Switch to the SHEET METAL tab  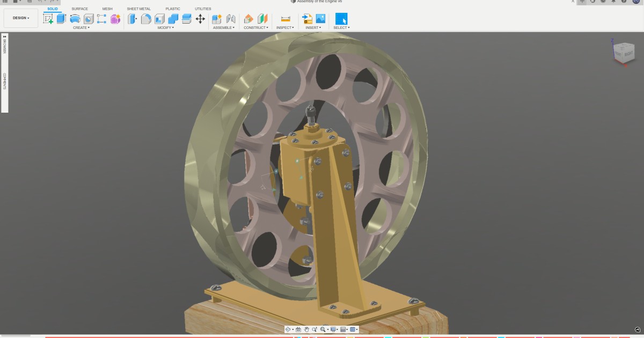coord(138,8)
